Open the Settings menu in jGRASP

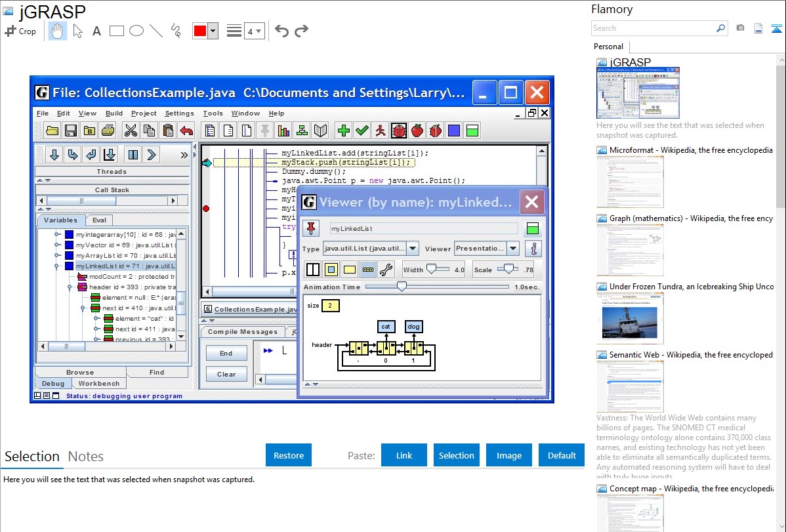click(x=180, y=113)
